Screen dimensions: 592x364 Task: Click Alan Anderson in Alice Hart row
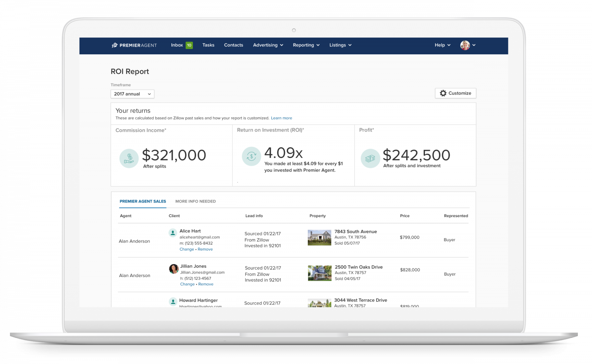134,241
